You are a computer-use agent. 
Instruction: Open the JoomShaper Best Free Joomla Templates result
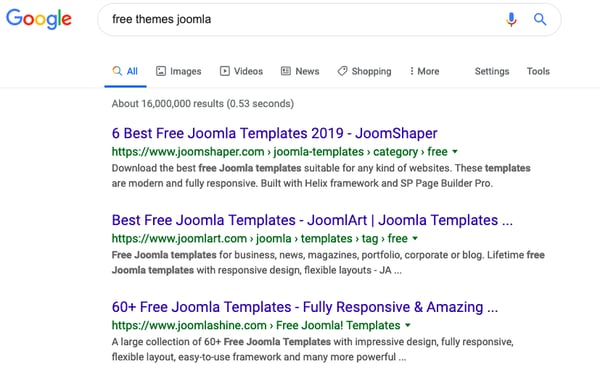point(274,133)
